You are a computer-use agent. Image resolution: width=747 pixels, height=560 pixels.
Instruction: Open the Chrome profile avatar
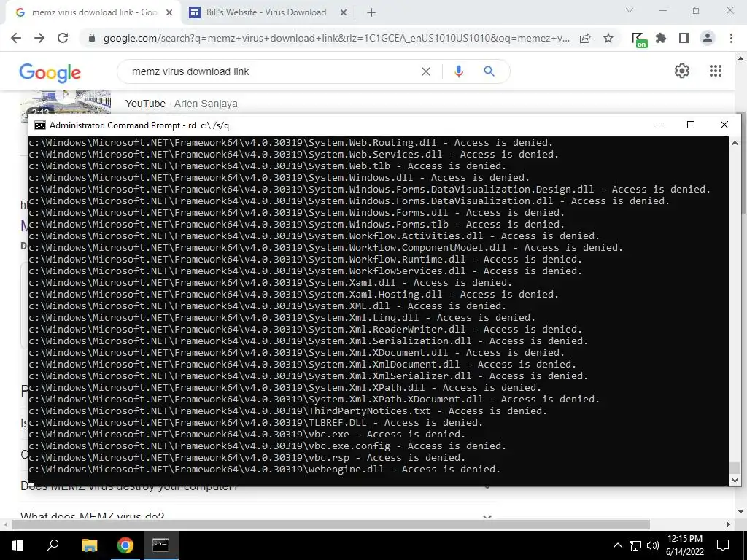708,38
